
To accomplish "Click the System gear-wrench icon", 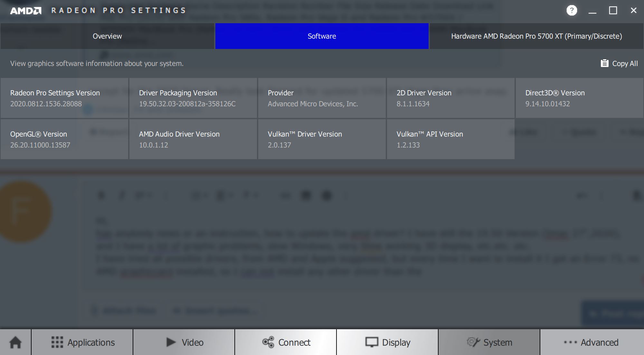I will tap(473, 342).
